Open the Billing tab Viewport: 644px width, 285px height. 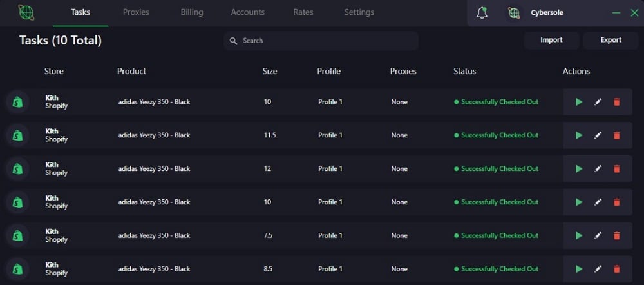coord(192,12)
